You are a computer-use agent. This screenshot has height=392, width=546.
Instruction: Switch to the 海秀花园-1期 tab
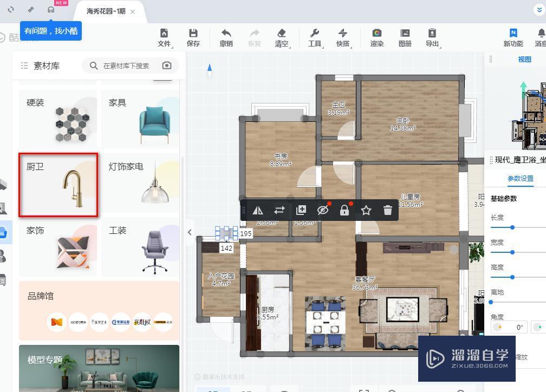[106, 11]
